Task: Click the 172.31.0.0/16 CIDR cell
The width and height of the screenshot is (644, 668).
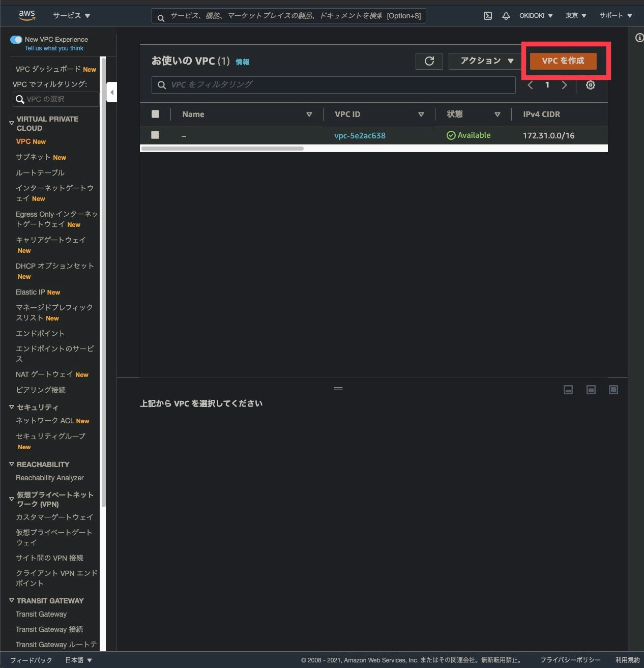Action: tap(548, 135)
